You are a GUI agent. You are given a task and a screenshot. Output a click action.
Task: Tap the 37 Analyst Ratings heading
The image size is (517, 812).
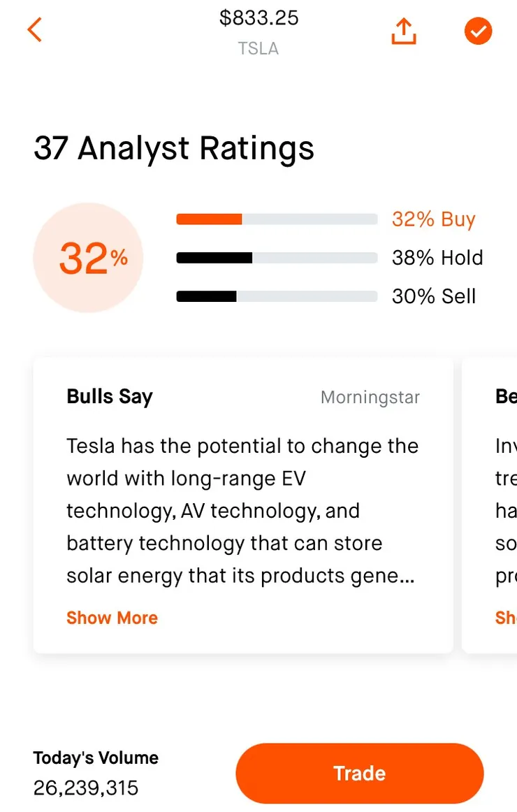(x=174, y=148)
